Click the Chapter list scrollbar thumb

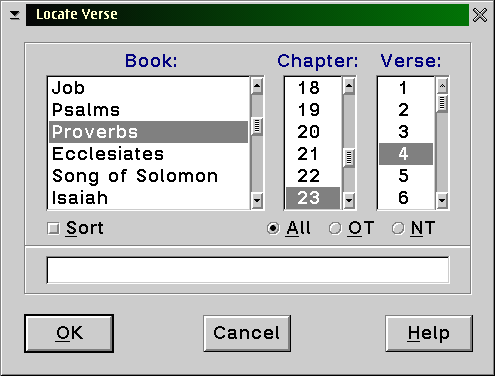[x=349, y=158]
